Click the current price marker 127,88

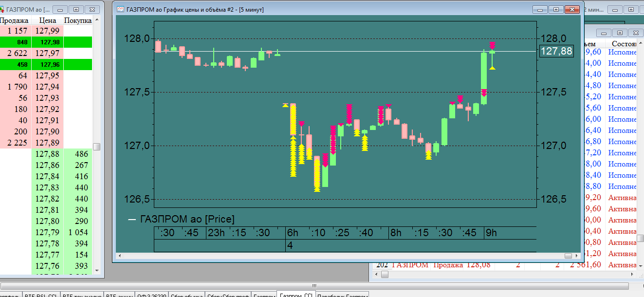557,51
